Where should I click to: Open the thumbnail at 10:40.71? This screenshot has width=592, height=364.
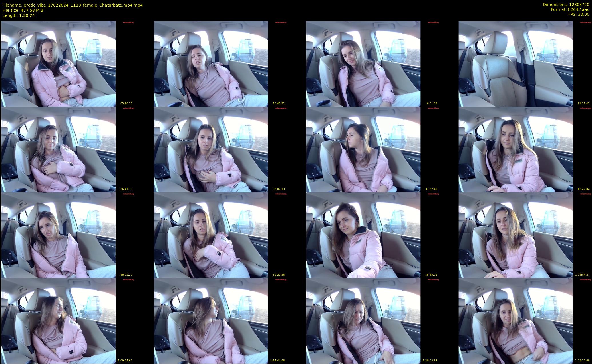(x=211, y=64)
